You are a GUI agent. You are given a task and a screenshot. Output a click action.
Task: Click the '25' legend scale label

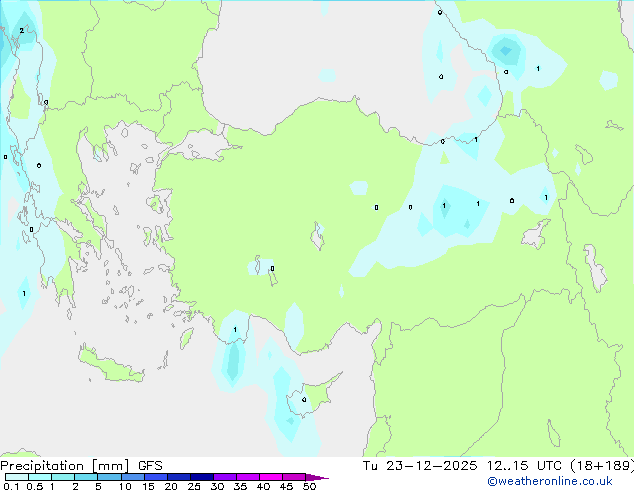tap(194, 486)
